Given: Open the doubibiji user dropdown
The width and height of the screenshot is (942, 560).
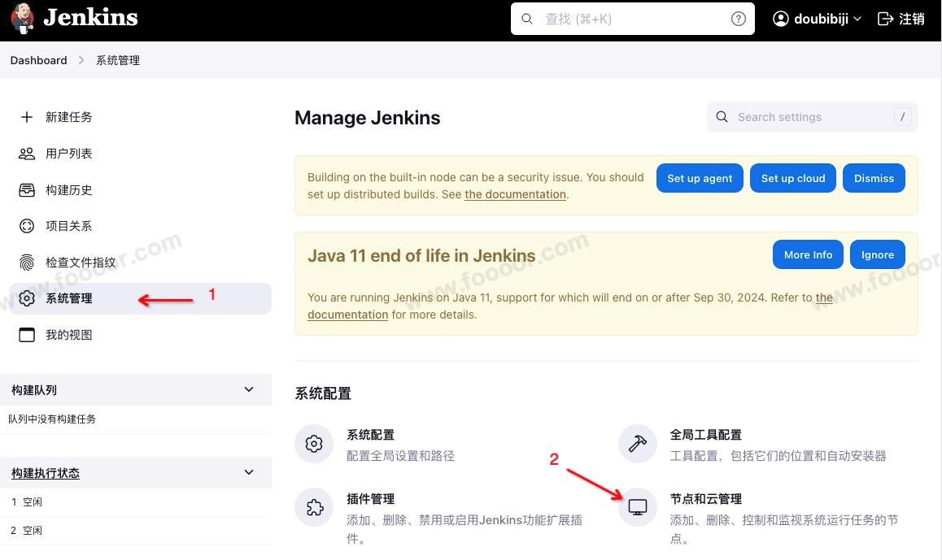Looking at the screenshot, I should (x=817, y=19).
